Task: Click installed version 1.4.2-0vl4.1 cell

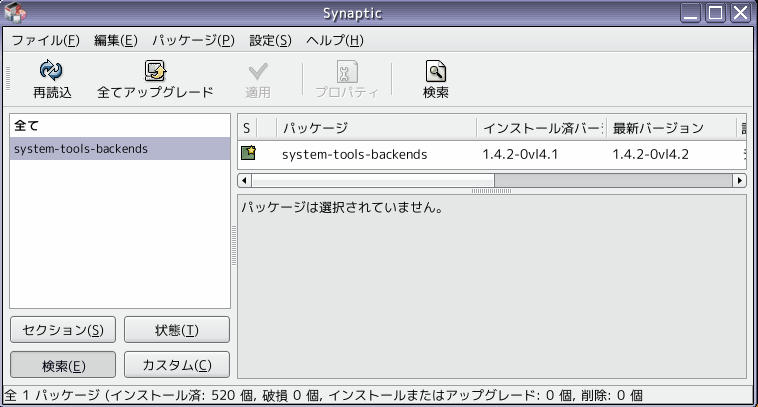Action: click(x=520, y=154)
